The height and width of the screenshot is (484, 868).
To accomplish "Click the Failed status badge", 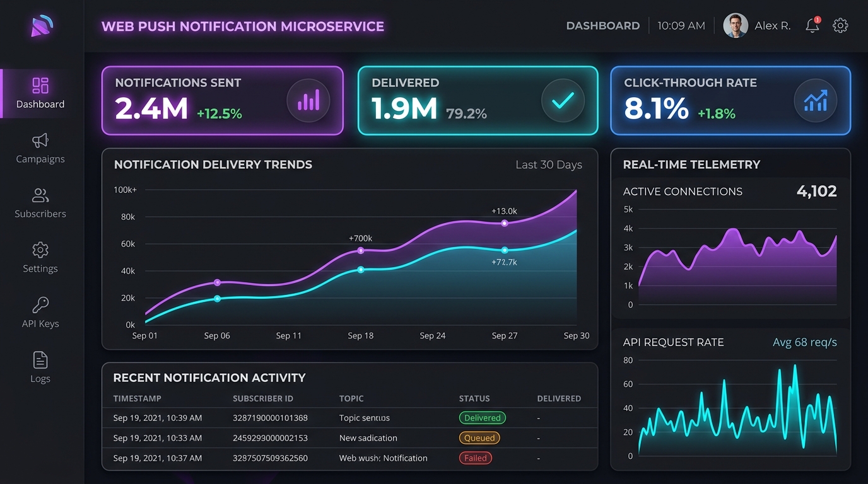I will (x=475, y=458).
